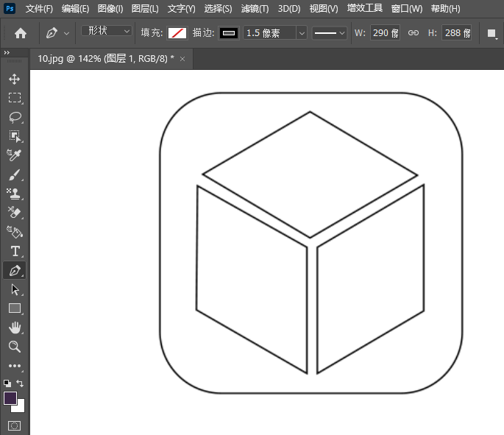This screenshot has height=435, width=504.
Task: Select the Lasso tool
Action: tap(15, 117)
